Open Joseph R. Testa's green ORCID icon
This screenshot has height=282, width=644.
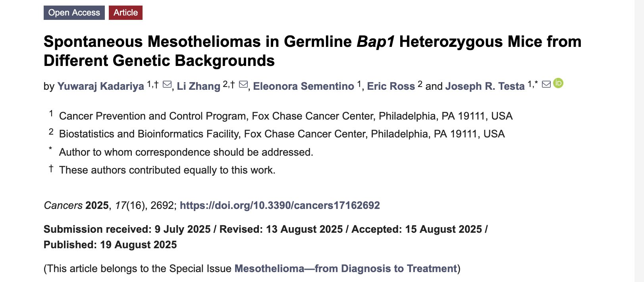(x=558, y=83)
